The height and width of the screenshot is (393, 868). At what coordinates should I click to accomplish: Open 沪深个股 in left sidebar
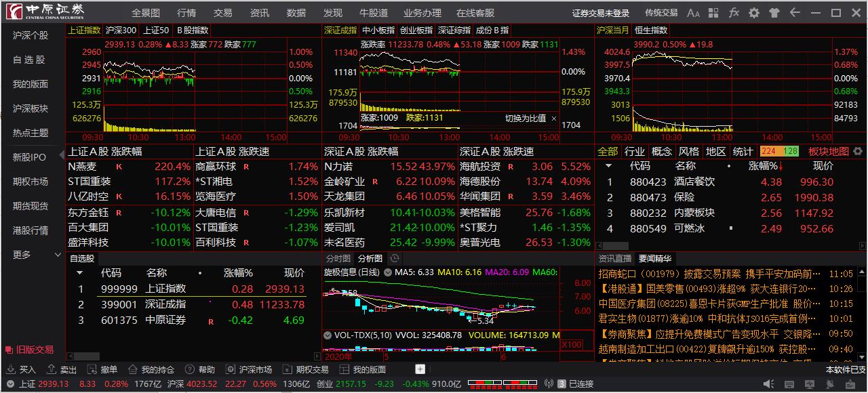tap(32, 35)
